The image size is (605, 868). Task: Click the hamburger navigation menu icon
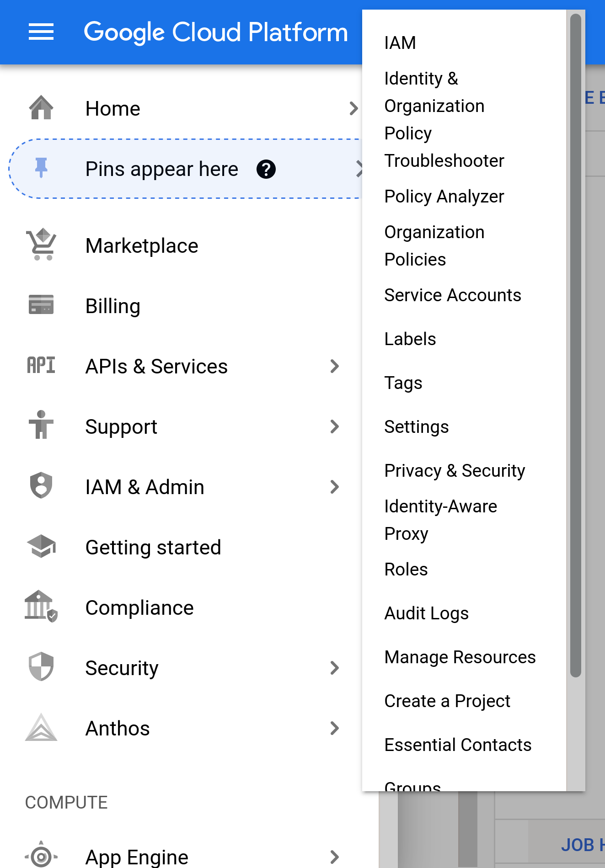(x=41, y=32)
